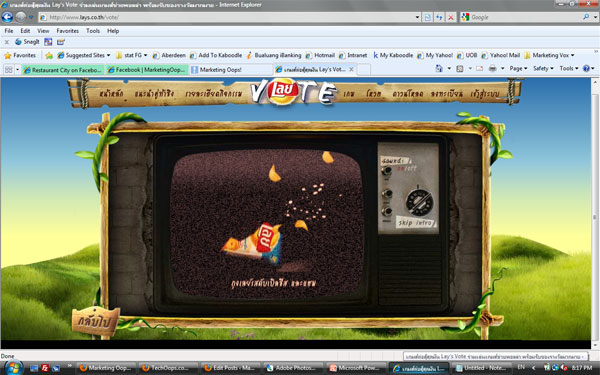
Task: Click the Lay's Vote logo in banner
Action: point(293,92)
